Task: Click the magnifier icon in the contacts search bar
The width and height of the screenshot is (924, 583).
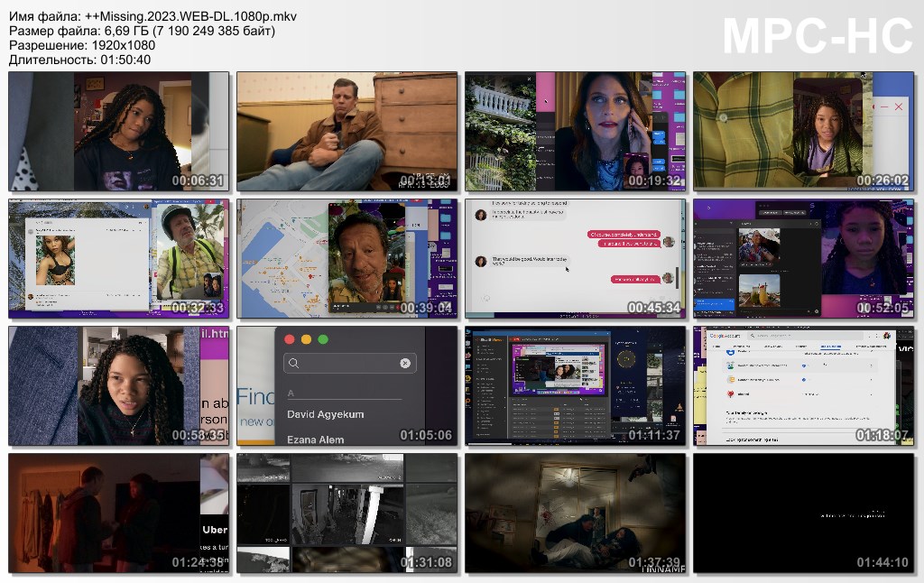Action: point(293,364)
